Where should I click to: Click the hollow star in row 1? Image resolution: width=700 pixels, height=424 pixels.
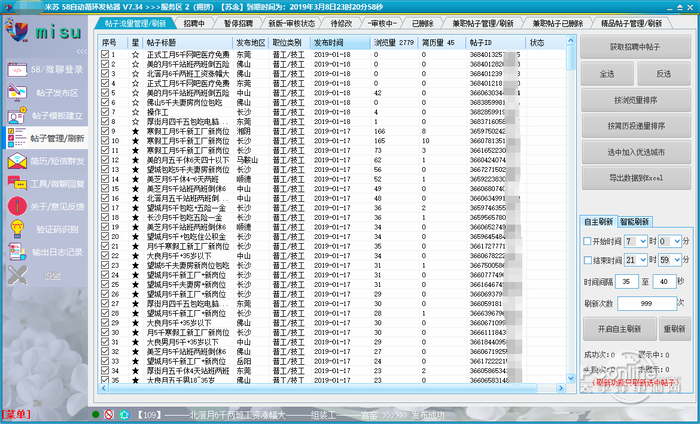(135, 54)
